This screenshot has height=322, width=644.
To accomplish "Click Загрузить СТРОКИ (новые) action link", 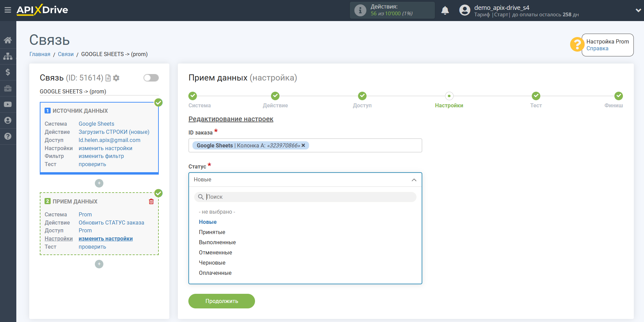I will 114,132.
